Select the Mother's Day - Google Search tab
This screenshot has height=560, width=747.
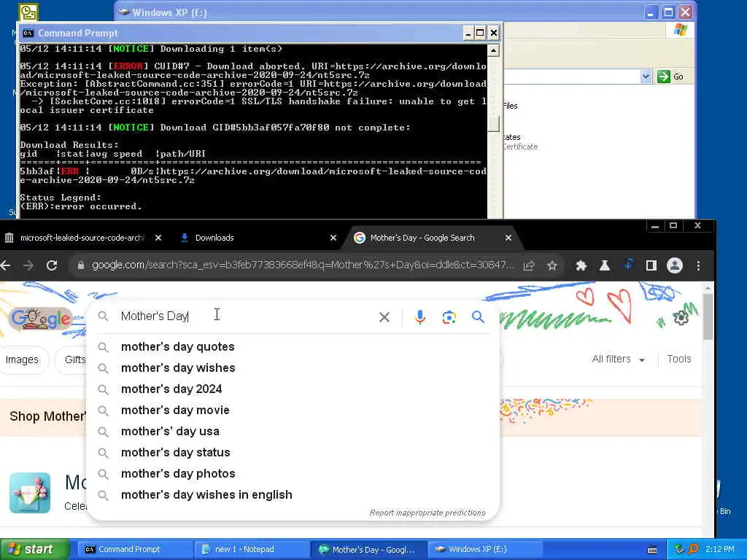click(x=422, y=238)
